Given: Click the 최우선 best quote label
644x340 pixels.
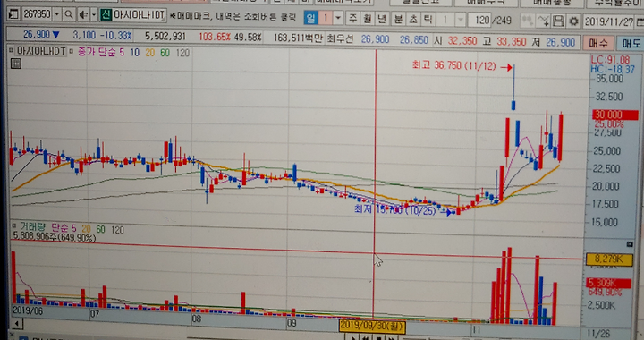Looking at the screenshot, I should (x=340, y=39).
